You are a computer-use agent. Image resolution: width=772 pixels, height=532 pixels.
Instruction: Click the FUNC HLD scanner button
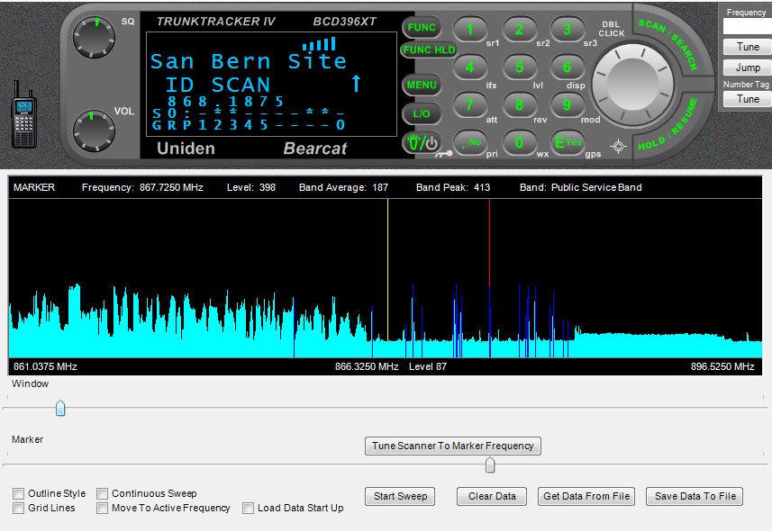point(429,50)
